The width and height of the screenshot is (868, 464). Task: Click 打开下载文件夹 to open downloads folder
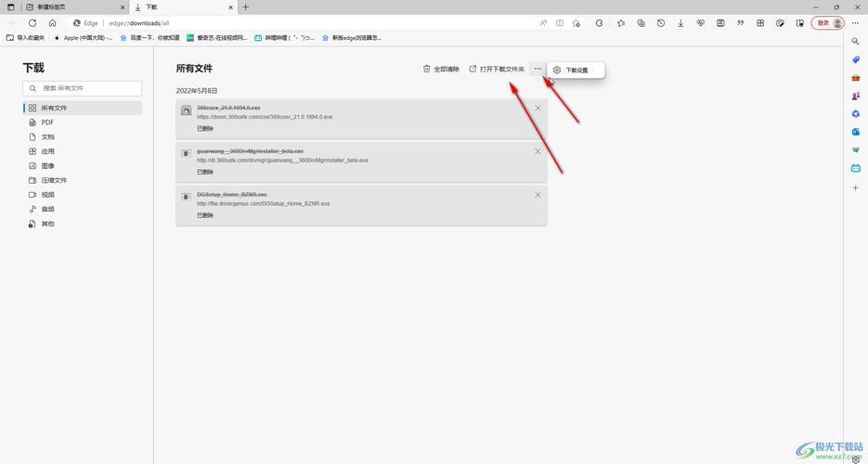tap(497, 69)
